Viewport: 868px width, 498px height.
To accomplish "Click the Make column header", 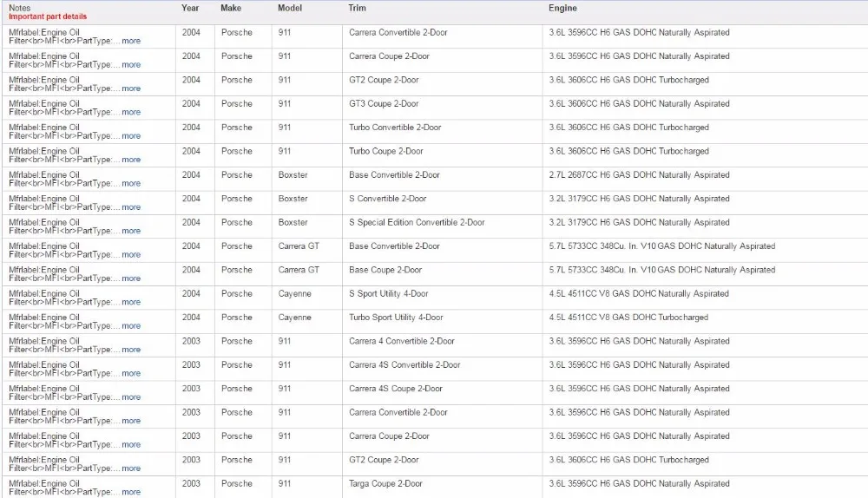I will point(231,9).
